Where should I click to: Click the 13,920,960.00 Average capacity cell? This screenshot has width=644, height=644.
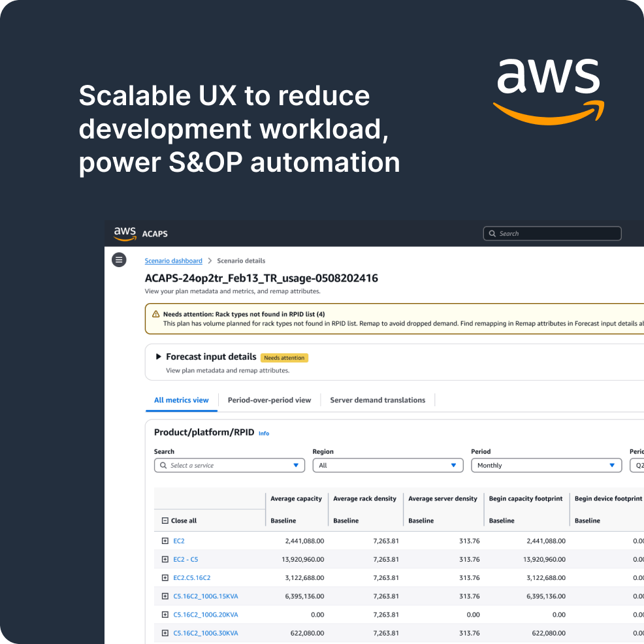coord(302,559)
